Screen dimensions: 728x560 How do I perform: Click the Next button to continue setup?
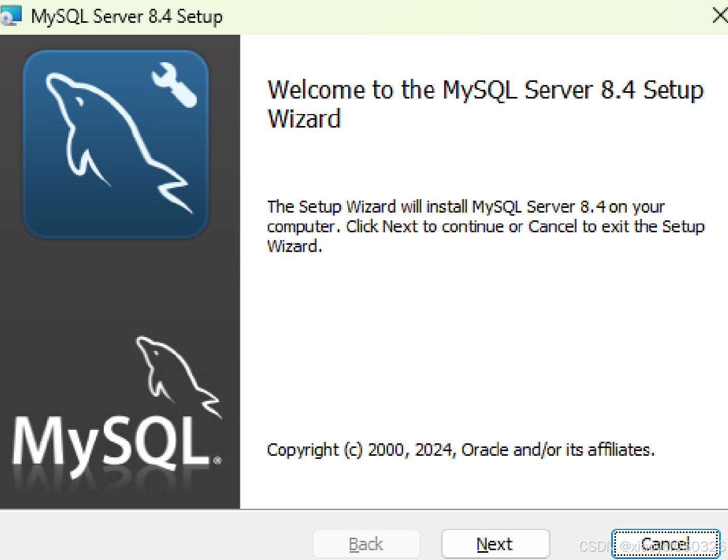[x=495, y=544]
